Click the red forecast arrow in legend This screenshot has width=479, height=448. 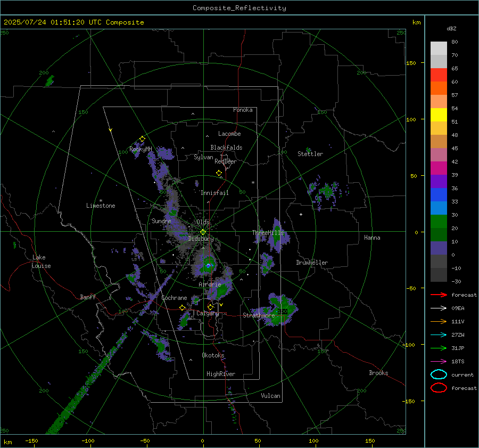439,295
